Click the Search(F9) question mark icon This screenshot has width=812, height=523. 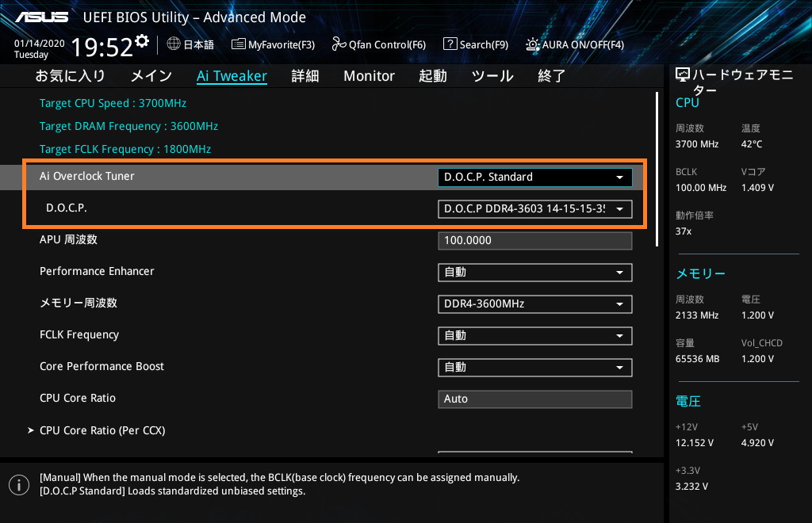point(450,44)
